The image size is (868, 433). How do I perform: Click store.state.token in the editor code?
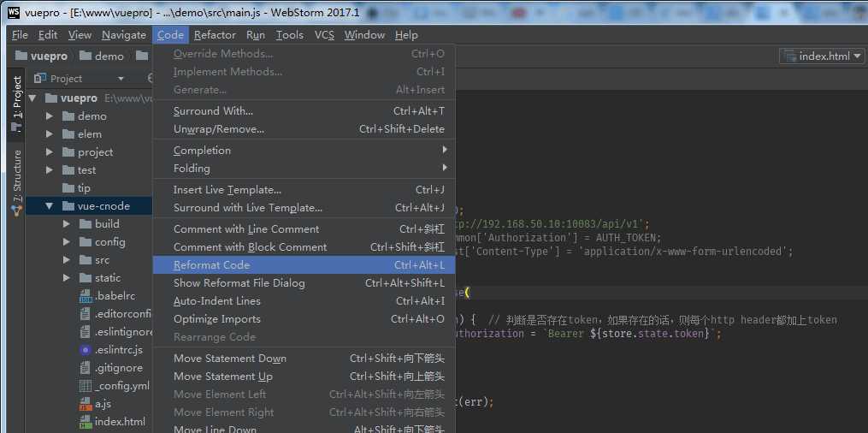tap(652, 334)
